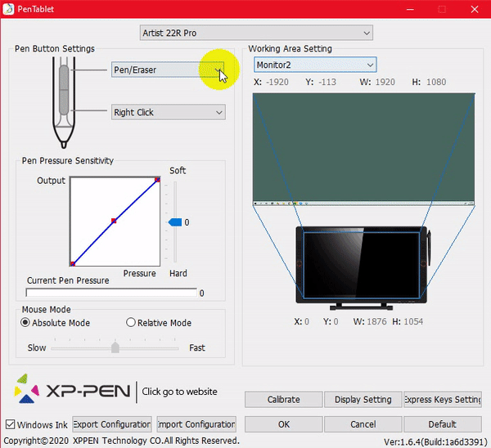The image size is (491, 448).
Task: Click the monitor X value -1920
Action: [x=277, y=82]
